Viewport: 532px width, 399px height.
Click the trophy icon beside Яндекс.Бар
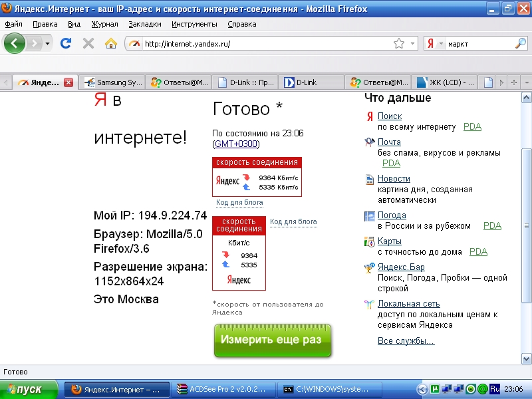click(369, 268)
